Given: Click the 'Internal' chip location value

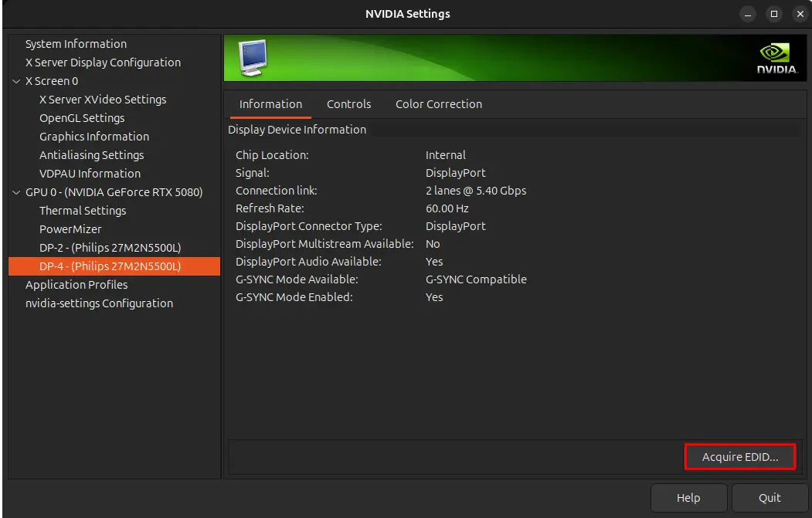Looking at the screenshot, I should [445, 155].
